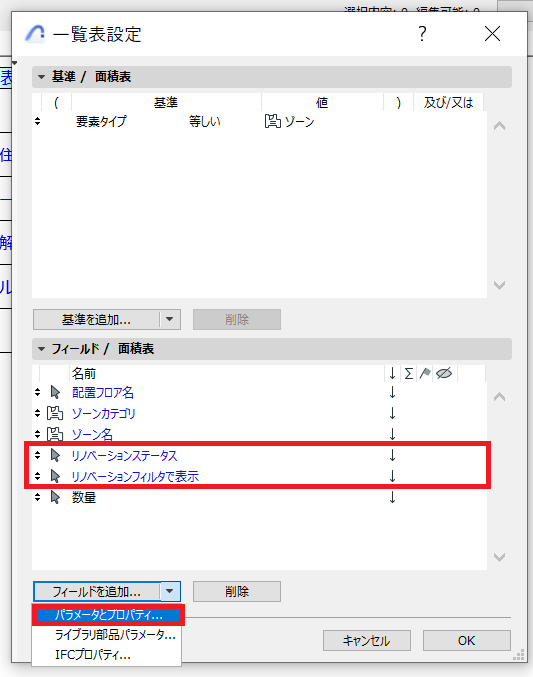Open the 基準を追加 dropdown arrow
The image size is (533, 677).
170,320
